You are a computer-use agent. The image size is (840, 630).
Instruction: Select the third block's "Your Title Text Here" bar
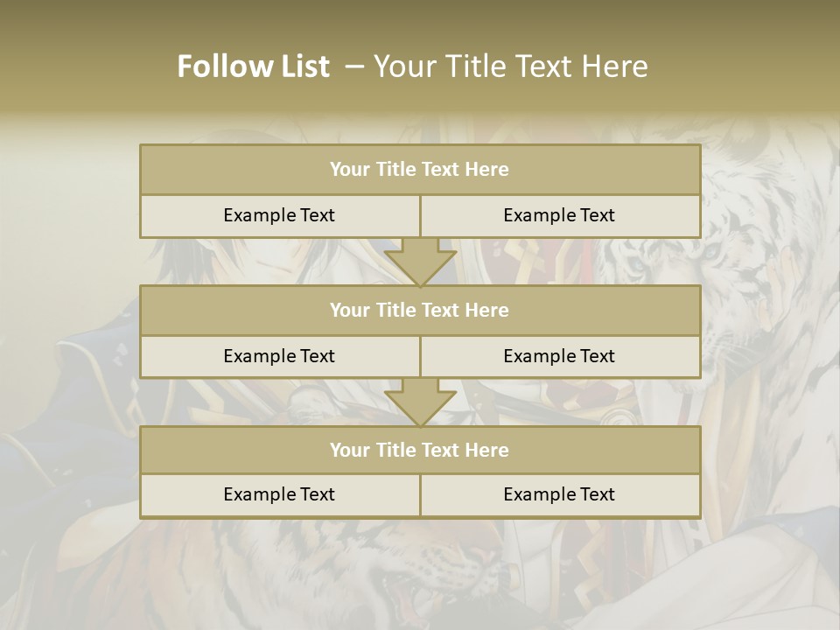[420, 450]
